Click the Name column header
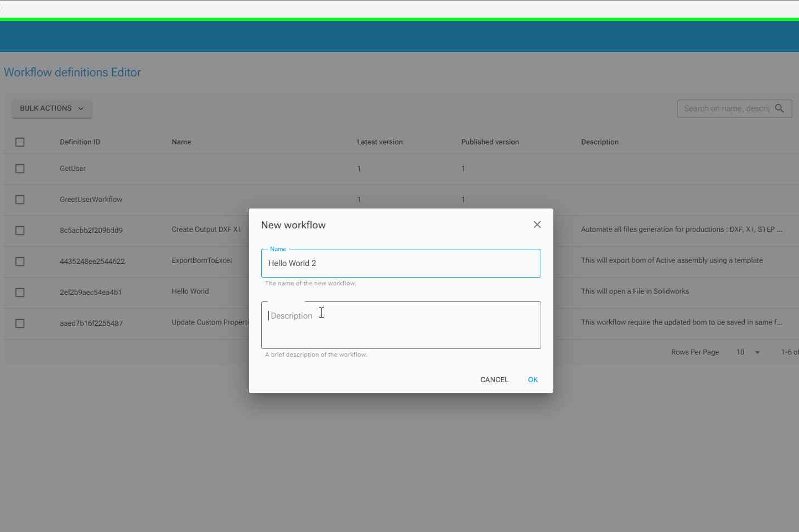 pyautogui.click(x=181, y=142)
